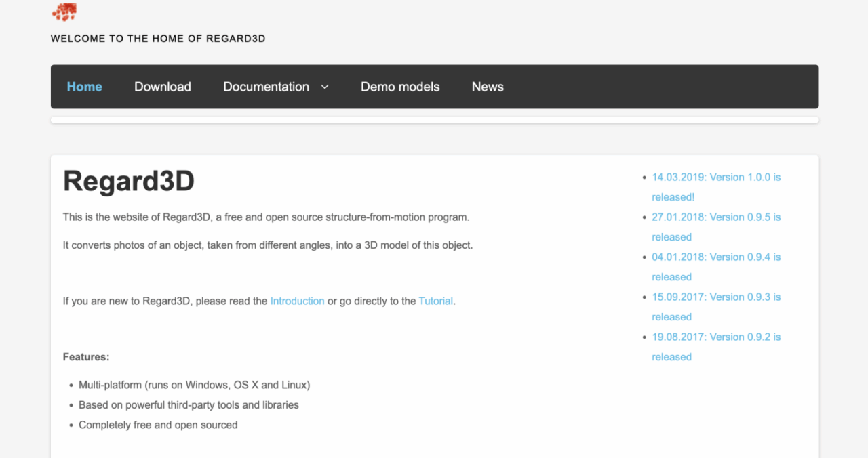868x458 pixels.
Task: Open the Download page from the navbar
Action: click(163, 87)
